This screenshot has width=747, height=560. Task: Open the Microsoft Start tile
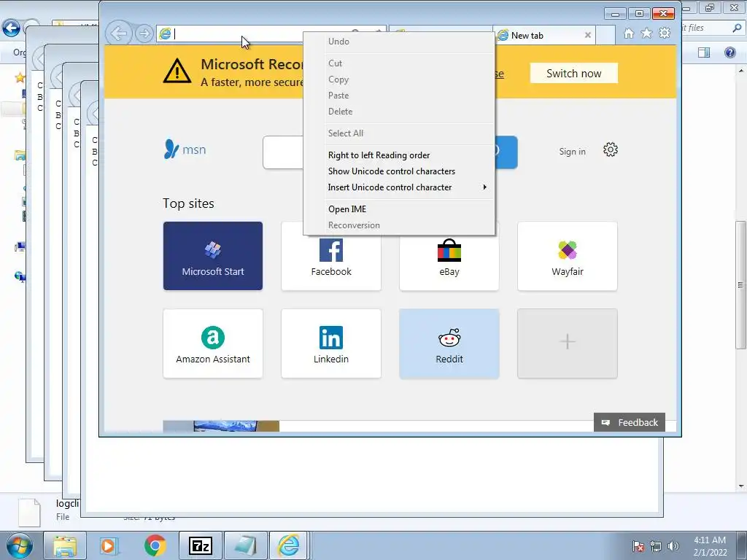pyautogui.click(x=213, y=256)
